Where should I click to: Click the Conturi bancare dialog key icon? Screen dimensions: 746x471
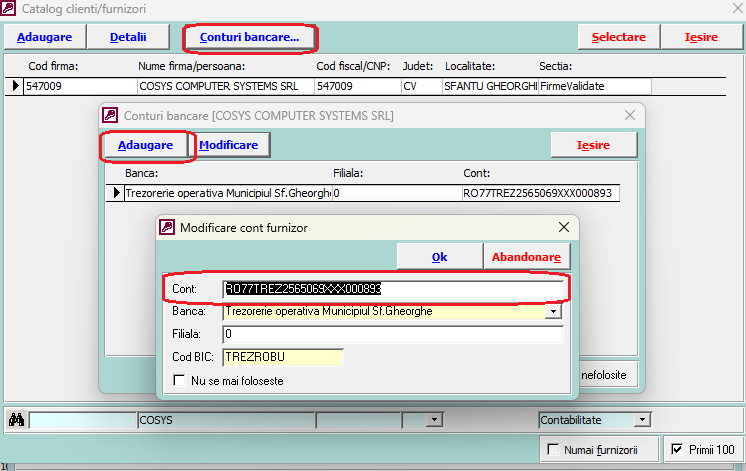tap(110, 116)
